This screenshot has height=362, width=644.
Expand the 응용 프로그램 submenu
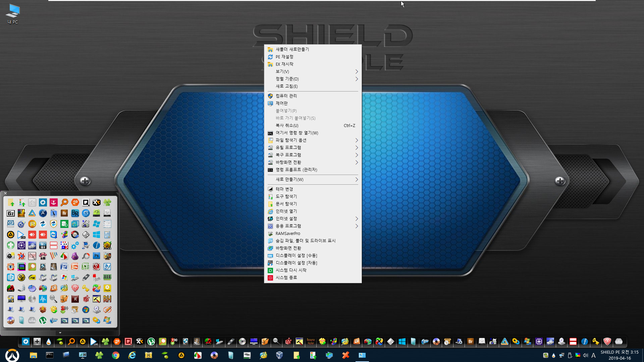point(313,226)
